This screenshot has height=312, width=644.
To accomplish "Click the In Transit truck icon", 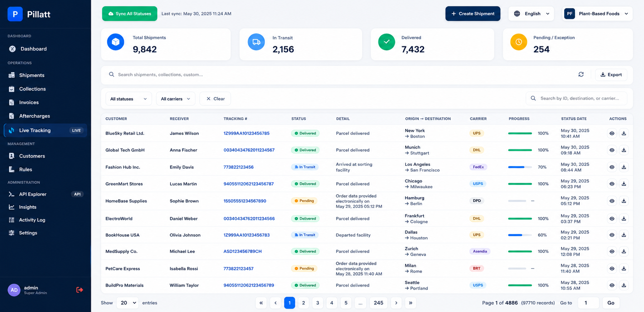I will pos(256,42).
